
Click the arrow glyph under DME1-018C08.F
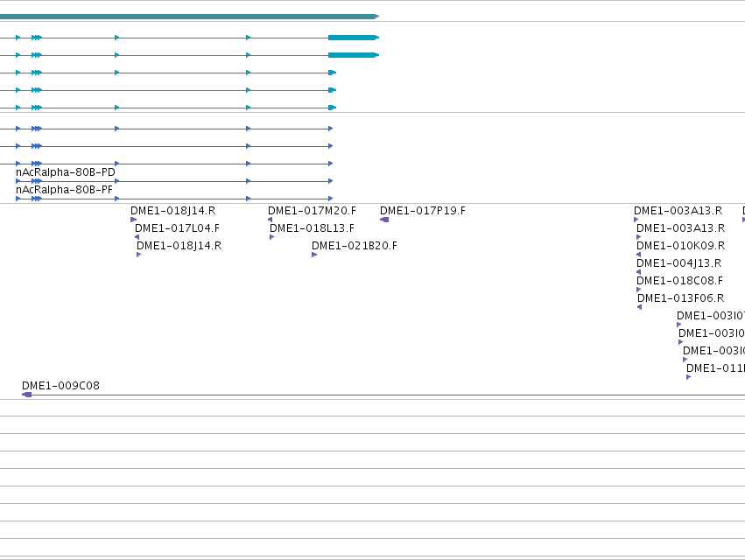[x=638, y=290]
